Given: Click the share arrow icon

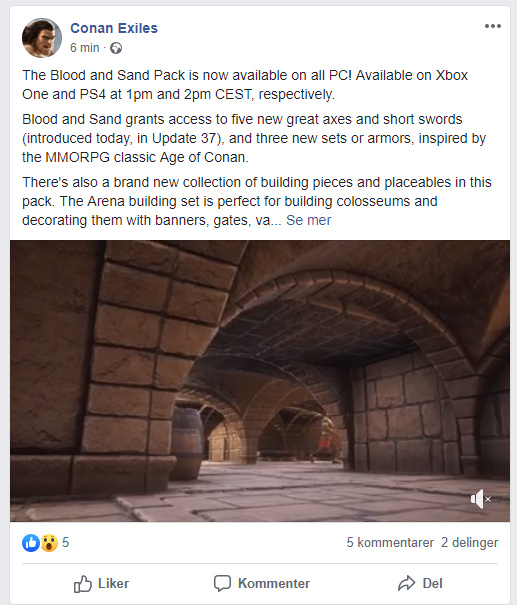Looking at the screenshot, I should pyautogui.click(x=406, y=583).
